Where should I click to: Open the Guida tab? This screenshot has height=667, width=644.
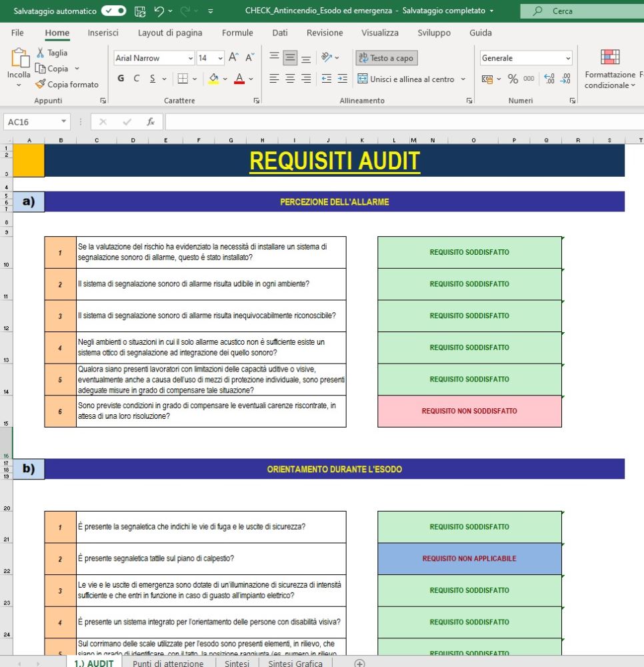(481, 33)
